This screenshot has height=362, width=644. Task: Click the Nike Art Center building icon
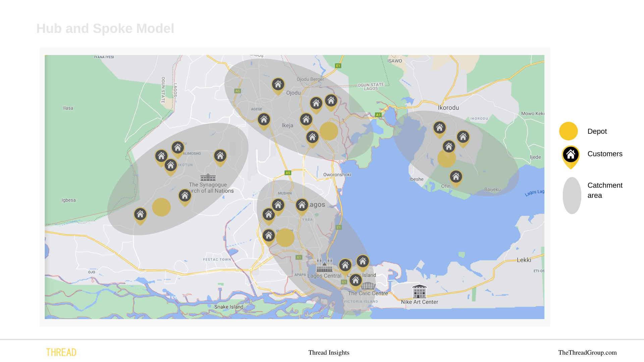click(419, 291)
